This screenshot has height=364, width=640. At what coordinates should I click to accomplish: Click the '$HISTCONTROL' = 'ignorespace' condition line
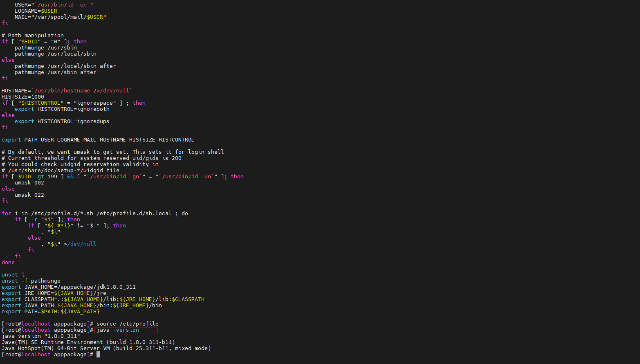74,103
